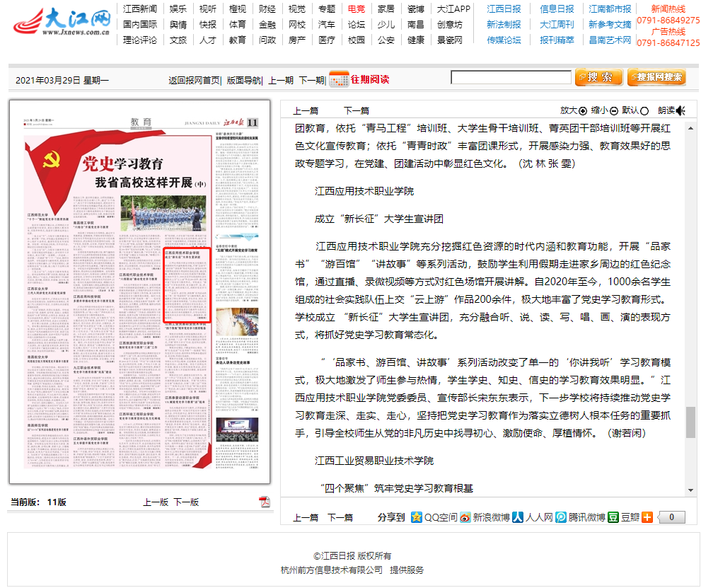701x588 pixels.
Task: Click the 江西工业贸易职业技术学院 heading text
Action: click(374, 461)
